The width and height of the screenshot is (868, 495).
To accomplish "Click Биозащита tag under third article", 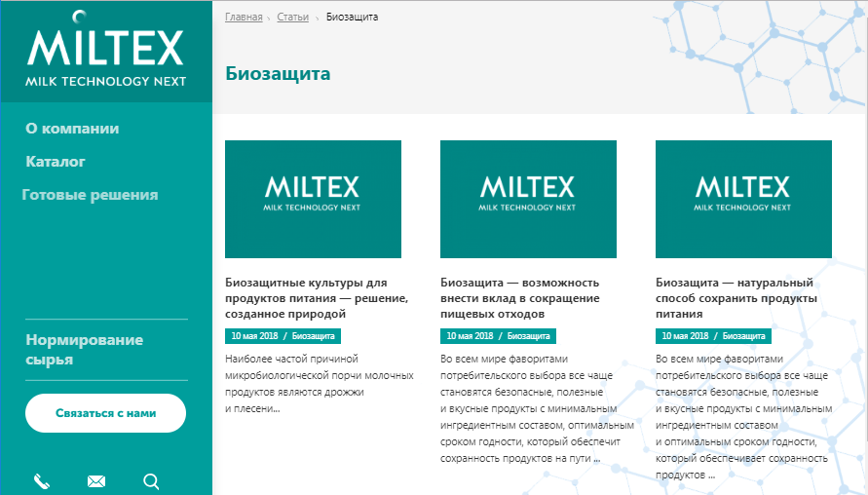I will pyautogui.click(x=744, y=336).
